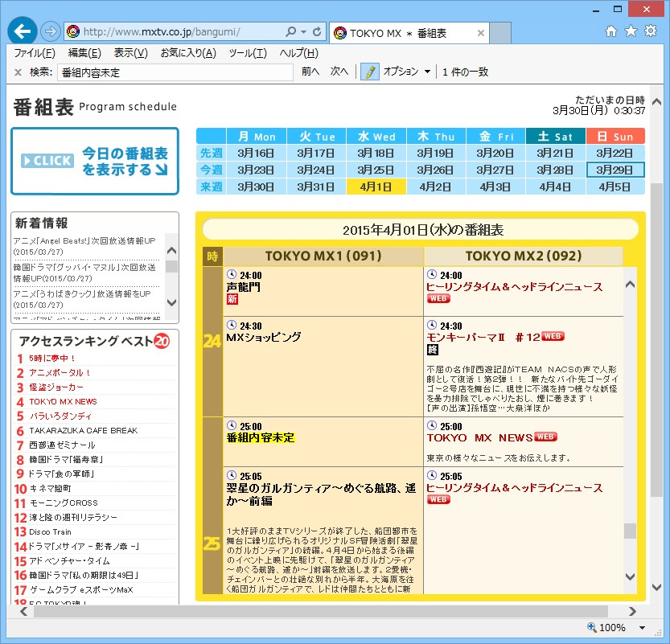This screenshot has height=644, width=670.
Task: Click the horizontal scrollbar left arrow
Action: (24, 612)
